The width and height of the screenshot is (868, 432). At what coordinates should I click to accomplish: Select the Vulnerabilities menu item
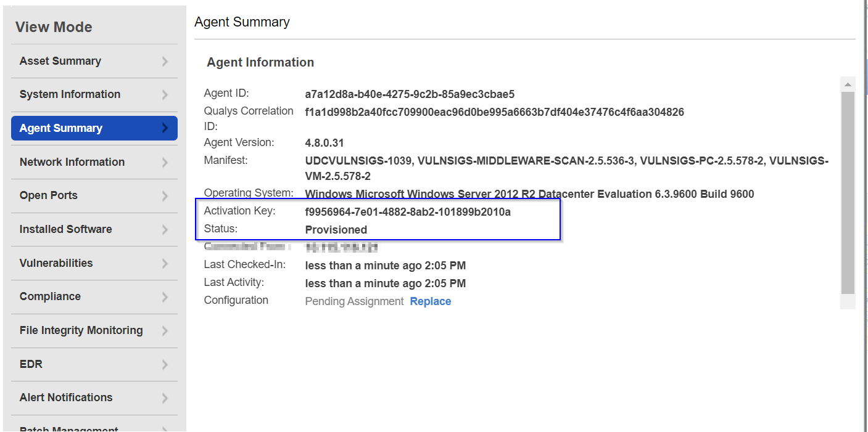[56, 263]
